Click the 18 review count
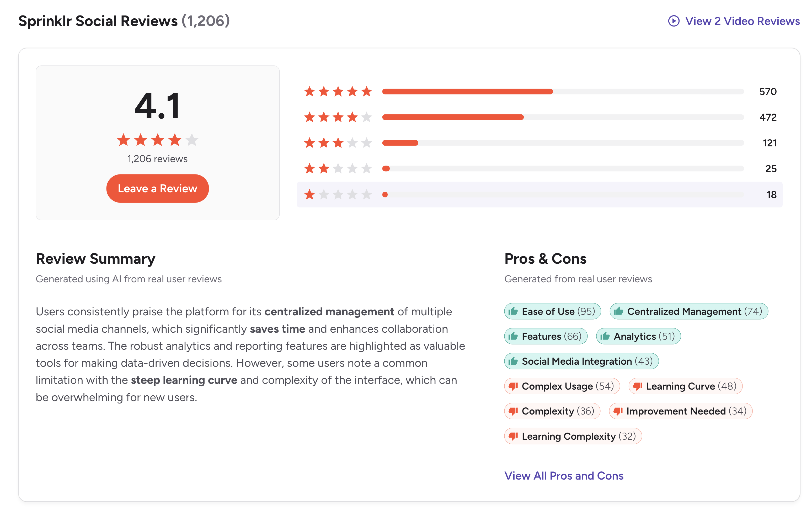This screenshot has height=510, width=812. click(x=772, y=194)
